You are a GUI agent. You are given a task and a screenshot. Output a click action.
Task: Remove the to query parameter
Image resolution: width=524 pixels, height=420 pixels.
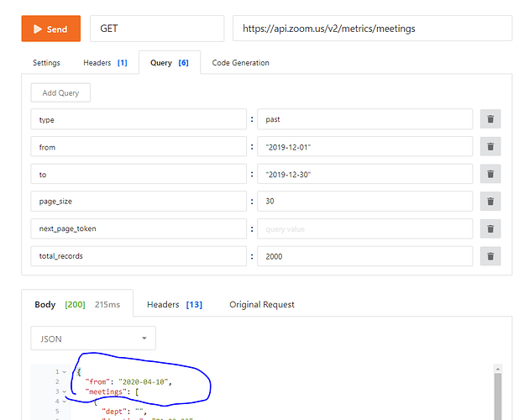point(490,174)
